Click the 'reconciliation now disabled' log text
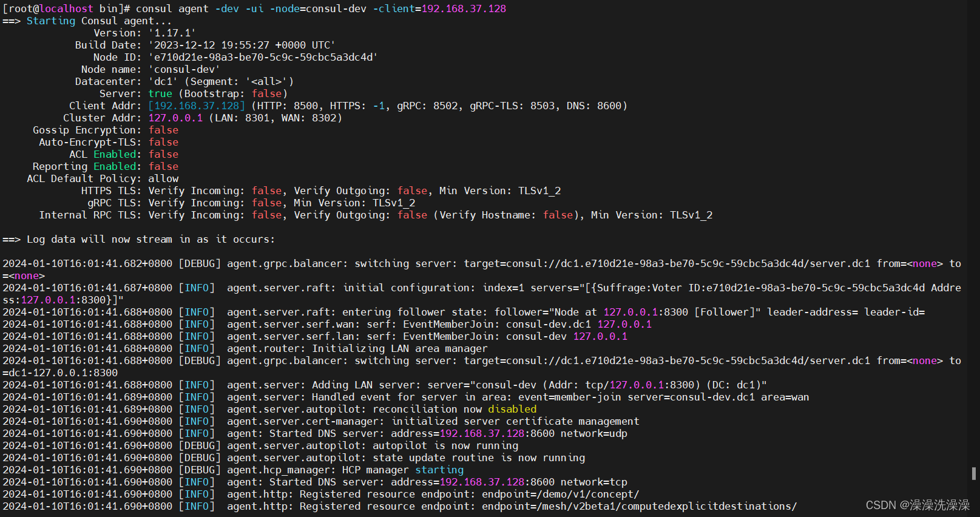 (x=455, y=409)
